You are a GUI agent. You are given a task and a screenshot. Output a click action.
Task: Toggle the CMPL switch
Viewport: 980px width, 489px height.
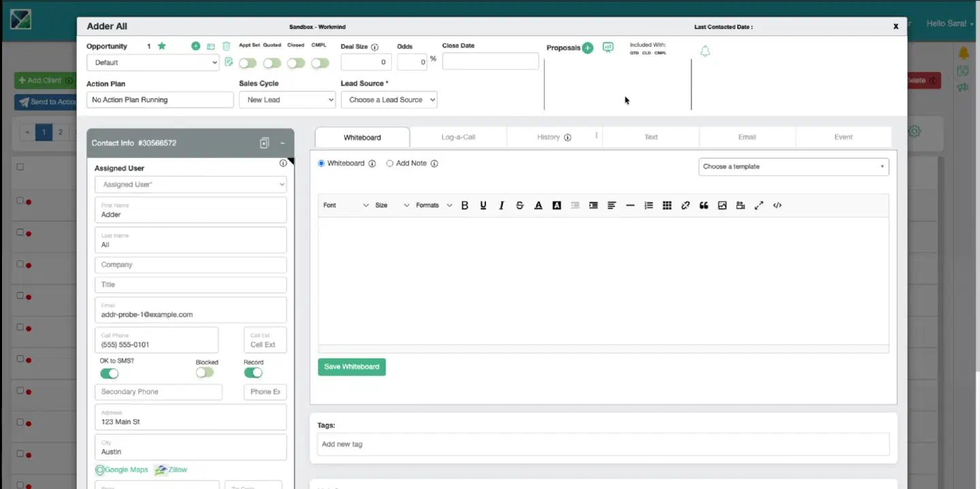[x=320, y=63]
